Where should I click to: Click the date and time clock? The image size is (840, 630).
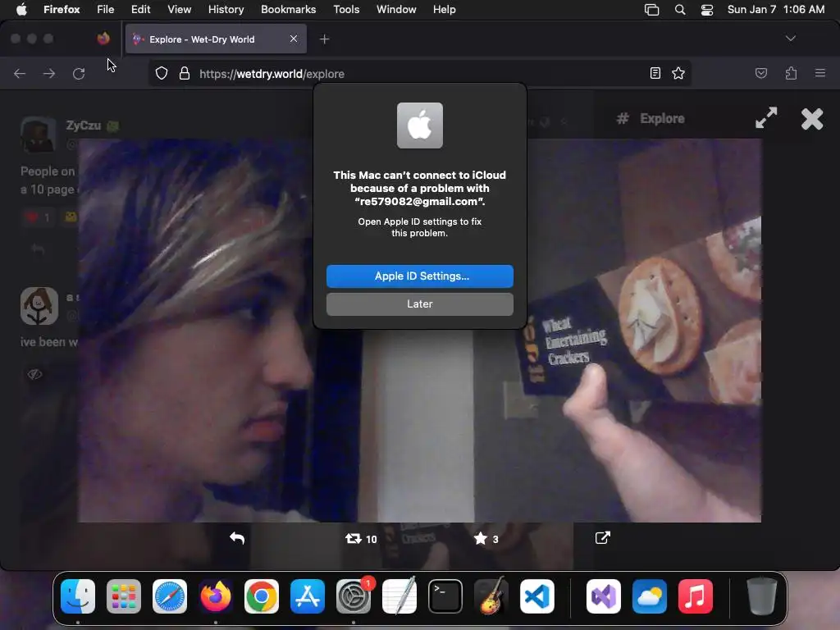coord(776,9)
